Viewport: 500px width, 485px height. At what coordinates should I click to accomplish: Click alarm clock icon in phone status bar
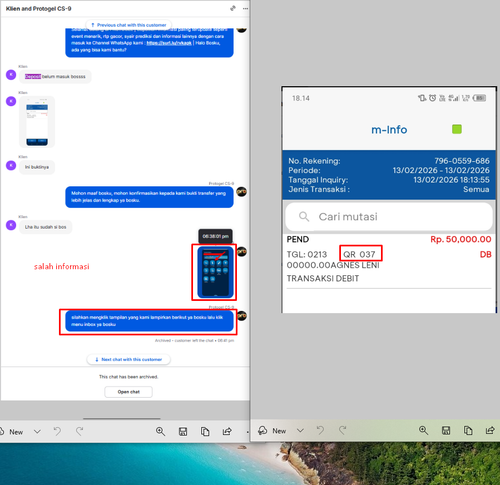tap(432, 98)
